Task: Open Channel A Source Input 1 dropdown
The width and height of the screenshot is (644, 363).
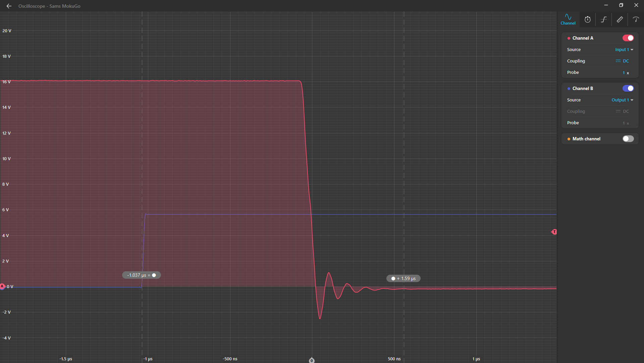Action: point(624,50)
